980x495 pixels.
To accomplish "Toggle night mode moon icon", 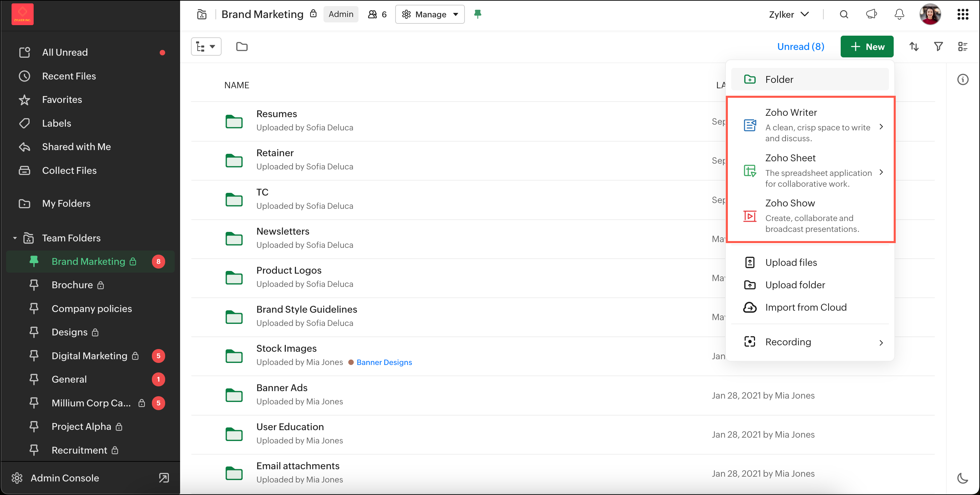I will [963, 478].
